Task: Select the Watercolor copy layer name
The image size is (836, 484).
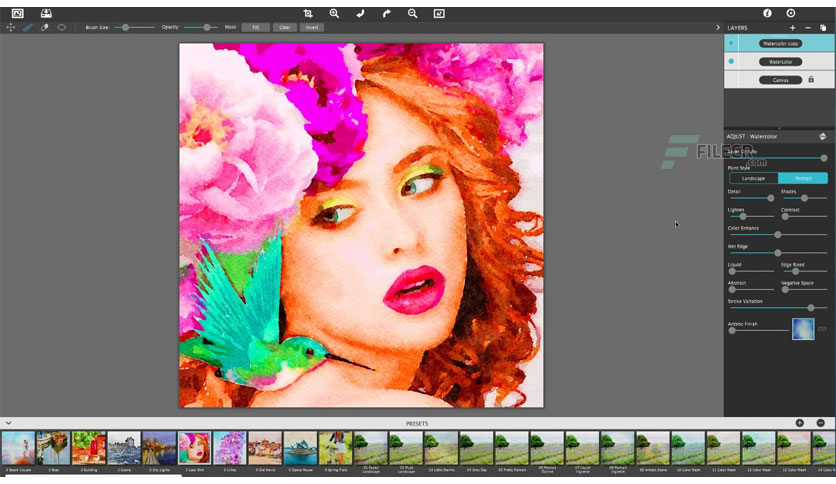Action: click(x=781, y=43)
